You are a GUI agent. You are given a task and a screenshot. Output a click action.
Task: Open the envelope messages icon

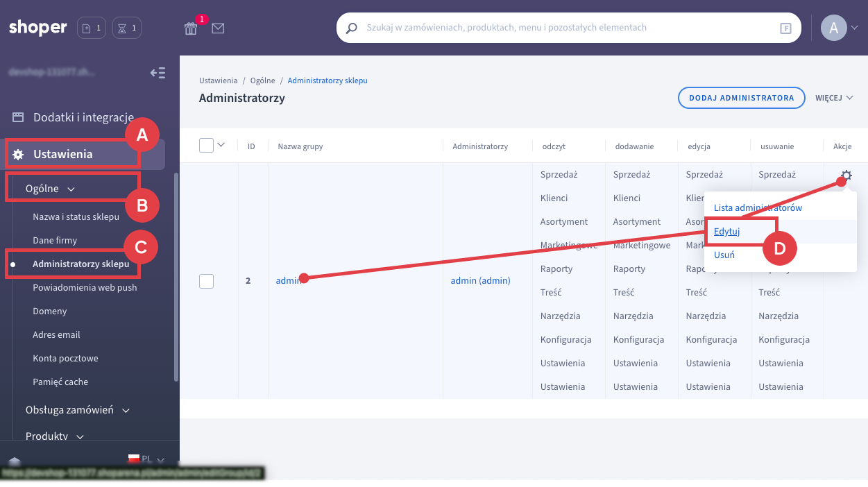pyautogui.click(x=218, y=28)
